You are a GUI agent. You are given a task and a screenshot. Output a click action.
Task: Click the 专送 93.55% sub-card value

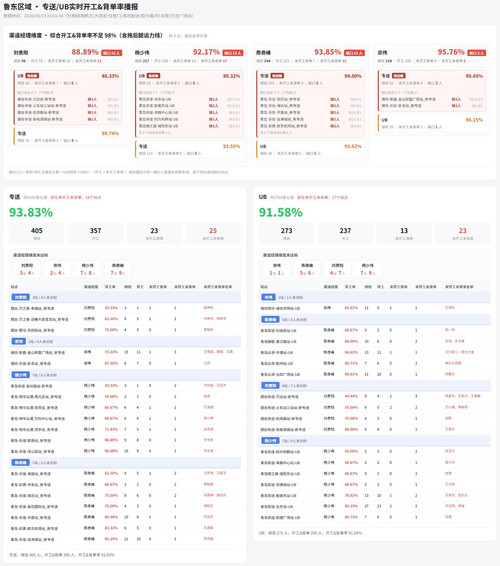pyautogui.click(x=231, y=146)
